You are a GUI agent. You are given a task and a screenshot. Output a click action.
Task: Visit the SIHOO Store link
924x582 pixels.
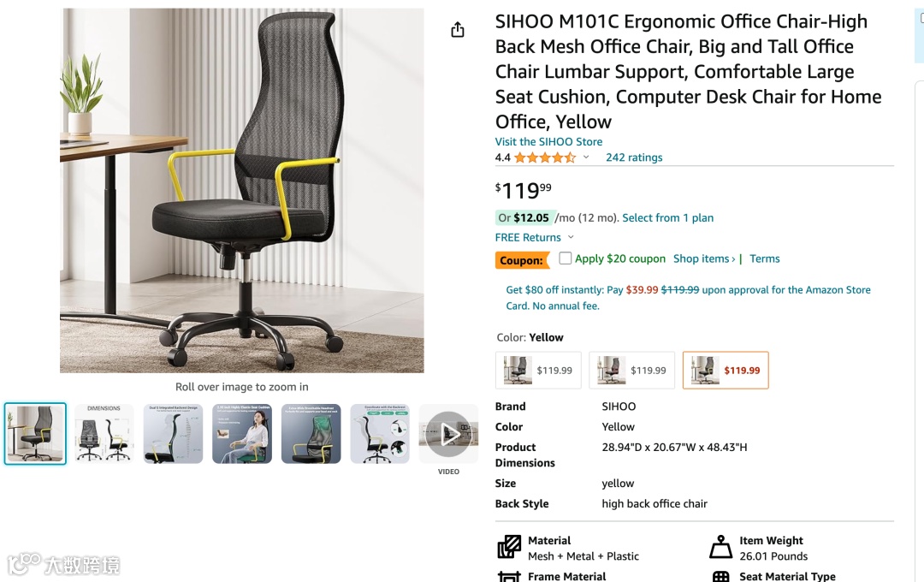[548, 141]
